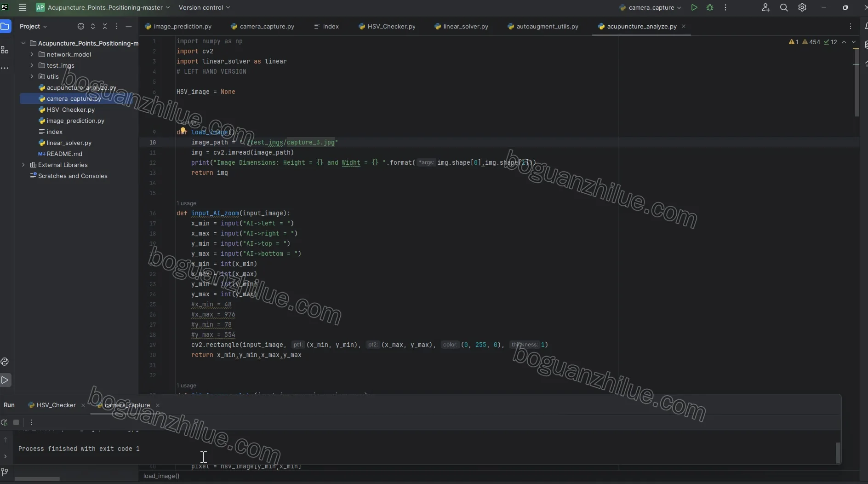The image size is (868, 484).
Task: Close the camera_capture run tab
Action: [158, 405]
